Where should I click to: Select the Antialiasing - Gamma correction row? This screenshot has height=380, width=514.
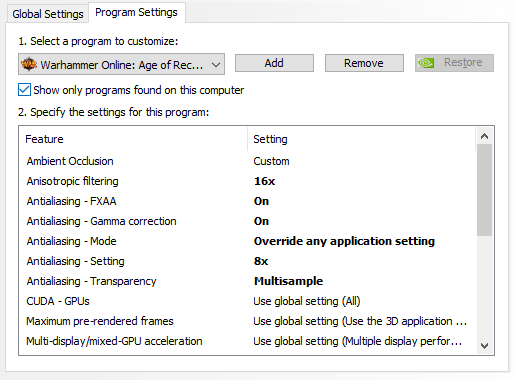(247, 221)
